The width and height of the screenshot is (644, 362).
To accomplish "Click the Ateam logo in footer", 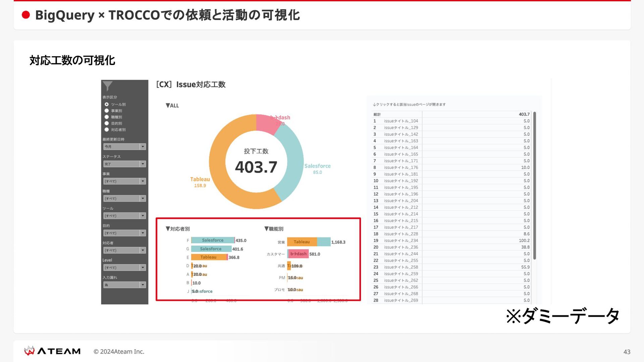I will coord(52,351).
